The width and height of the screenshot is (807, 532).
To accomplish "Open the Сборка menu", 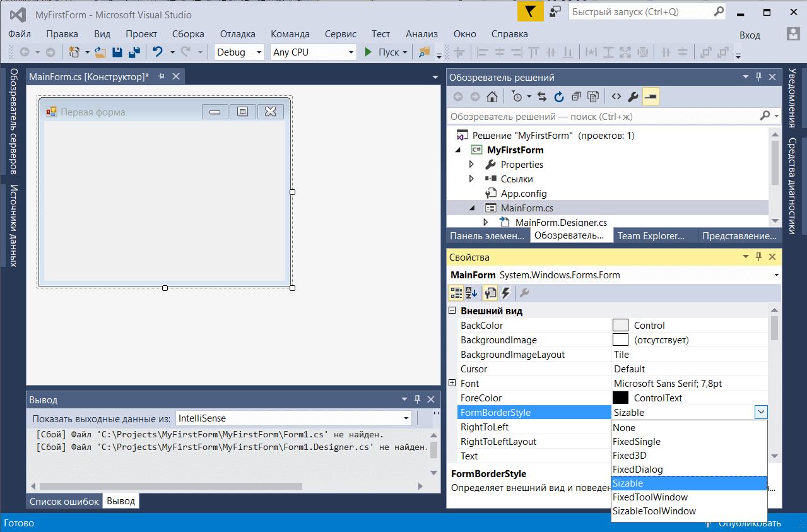I will click(x=188, y=34).
